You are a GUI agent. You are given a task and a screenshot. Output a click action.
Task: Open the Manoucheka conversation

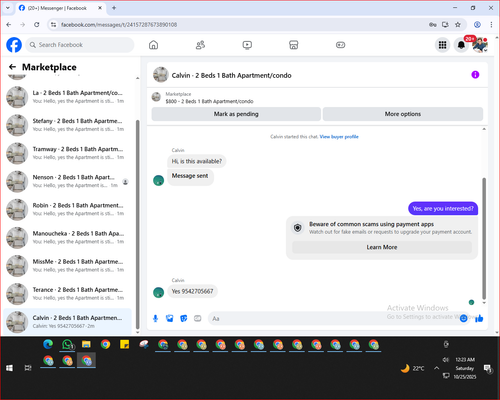[x=67, y=238]
